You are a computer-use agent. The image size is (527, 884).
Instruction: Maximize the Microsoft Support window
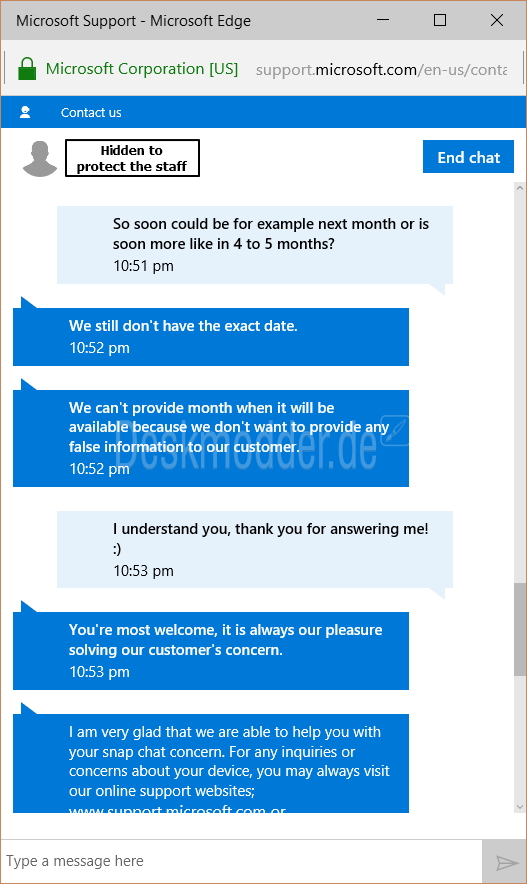click(440, 20)
